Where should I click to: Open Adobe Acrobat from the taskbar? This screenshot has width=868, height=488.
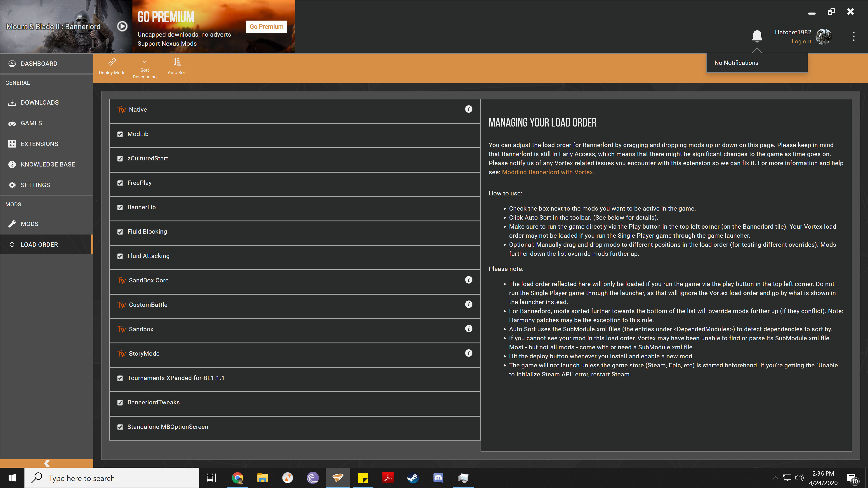pyautogui.click(x=388, y=478)
